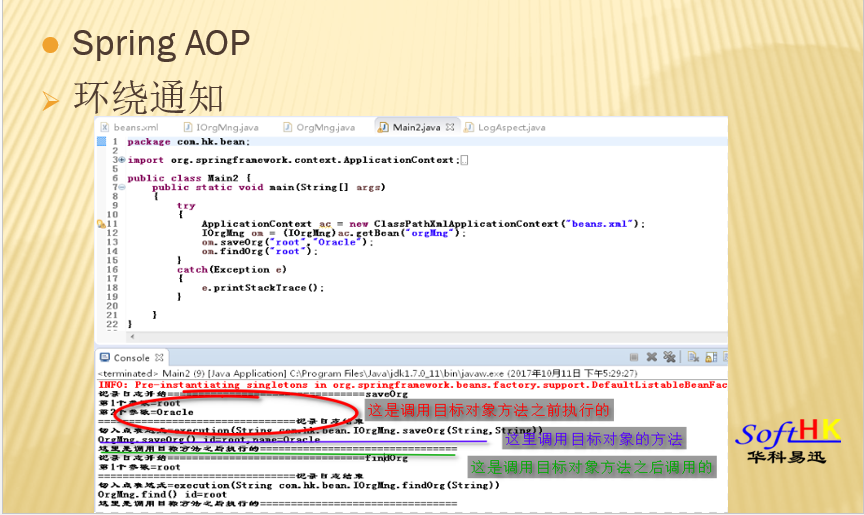Click the blue marker beside line 1
The height and width of the screenshot is (515, 864).
coord(101,142)
